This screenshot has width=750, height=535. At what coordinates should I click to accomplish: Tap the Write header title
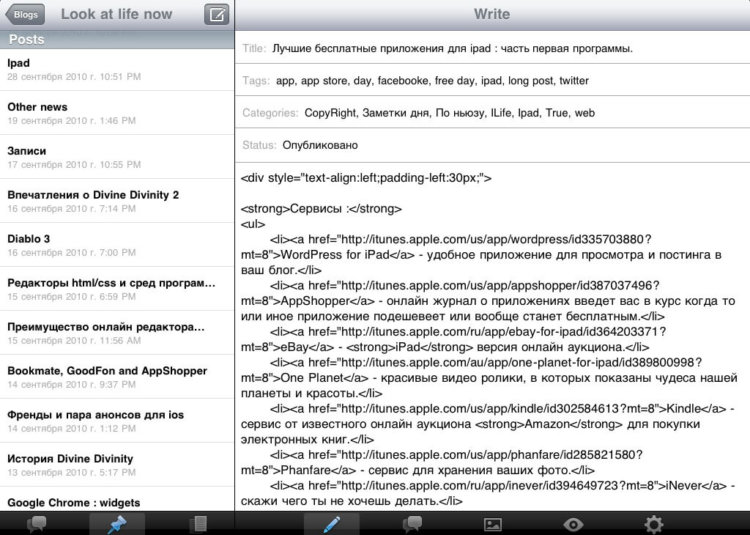coord(492,14)
